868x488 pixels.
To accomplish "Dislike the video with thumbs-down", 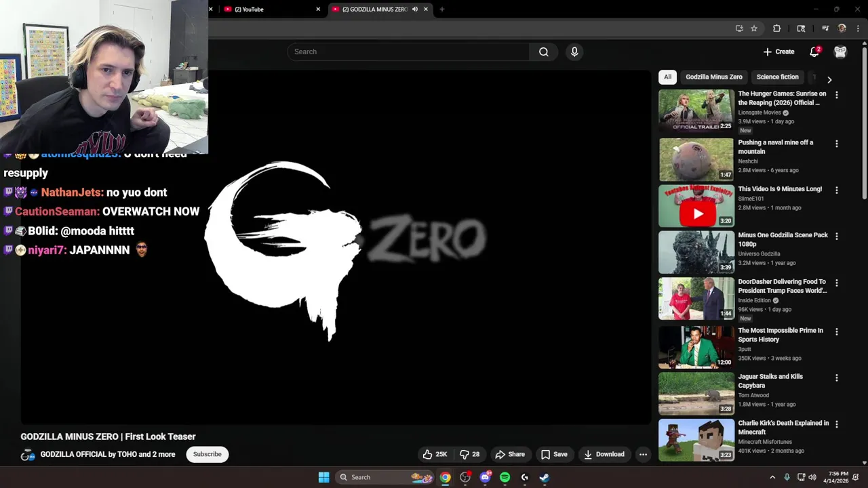I will (x=470, y=454).
